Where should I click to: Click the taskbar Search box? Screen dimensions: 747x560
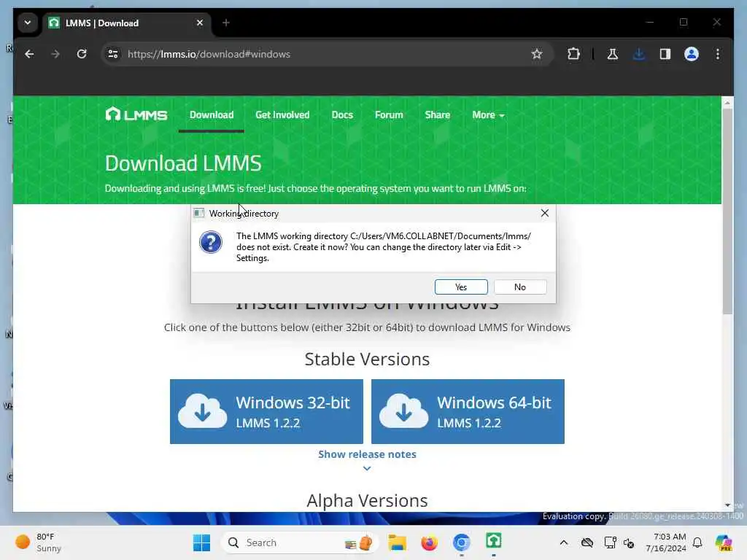pos(299,542)
